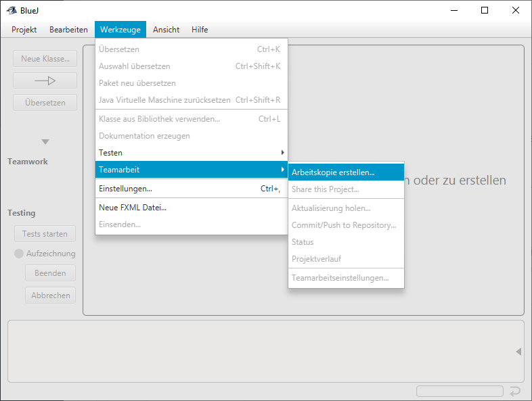This screenshot has height=401, width=532.
Task: Open the Hilfe menu
Action: click(200, 30)
